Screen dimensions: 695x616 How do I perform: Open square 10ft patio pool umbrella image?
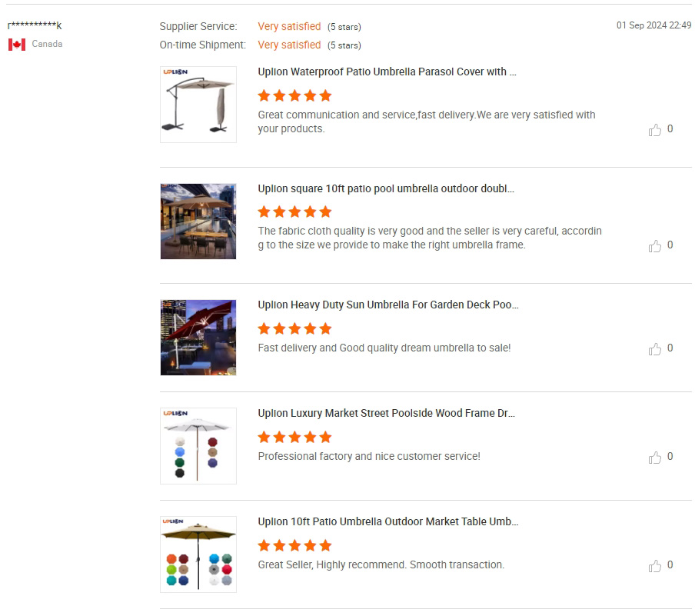pos(198,221)
